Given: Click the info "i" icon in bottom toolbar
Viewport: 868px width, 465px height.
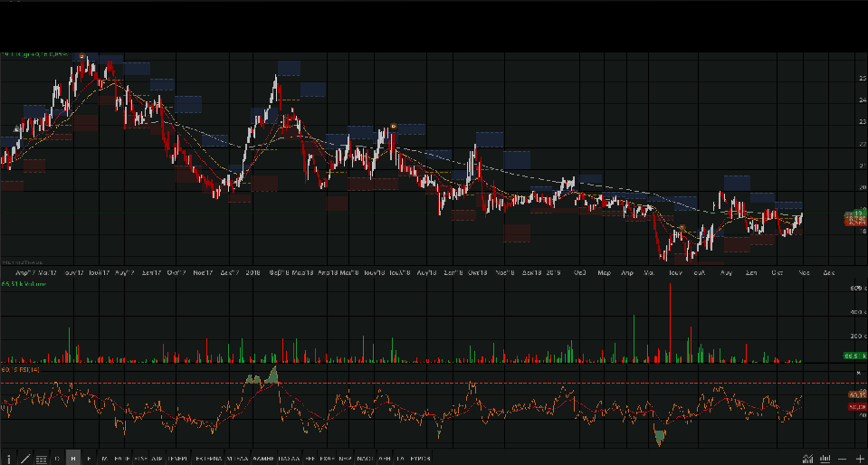Looking at the screenshot, I should tap(8, 459).
